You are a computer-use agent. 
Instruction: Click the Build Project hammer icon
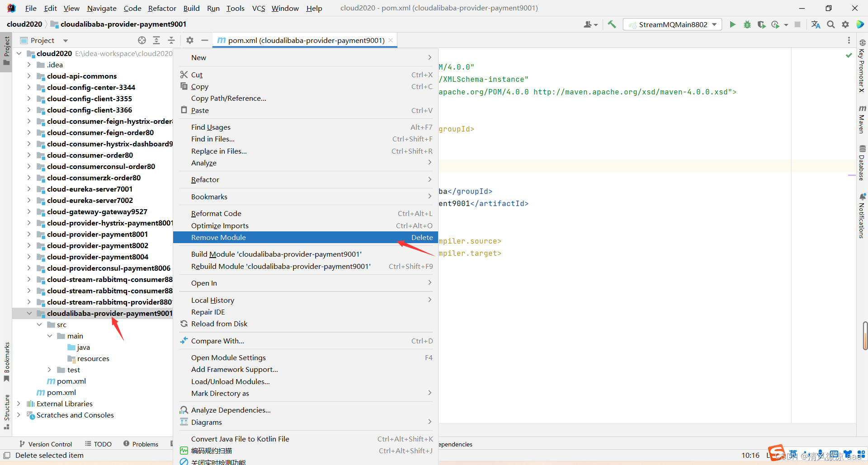pos(612,24)
